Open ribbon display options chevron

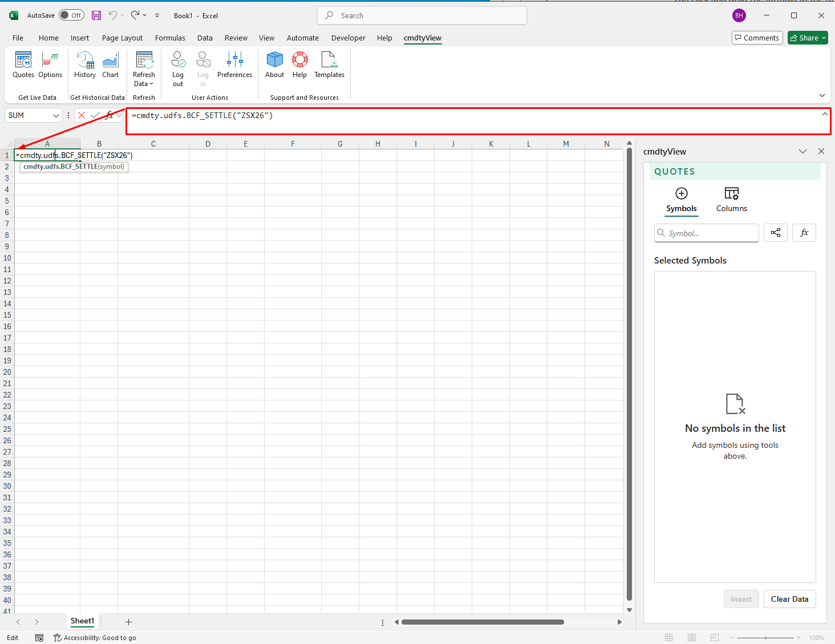click(x=822, y=95)
